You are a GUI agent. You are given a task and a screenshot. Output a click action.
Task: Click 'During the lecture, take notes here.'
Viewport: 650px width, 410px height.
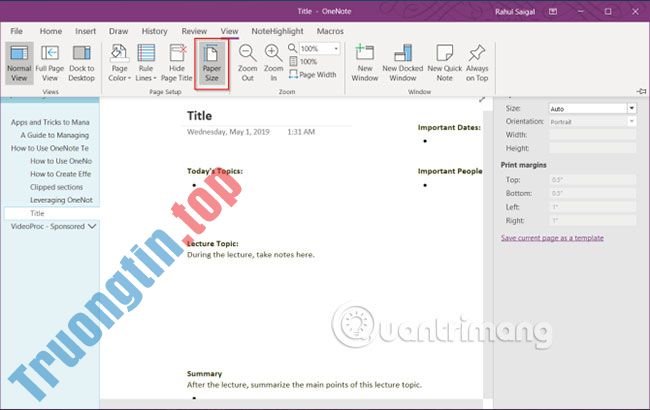pos(250,255)
